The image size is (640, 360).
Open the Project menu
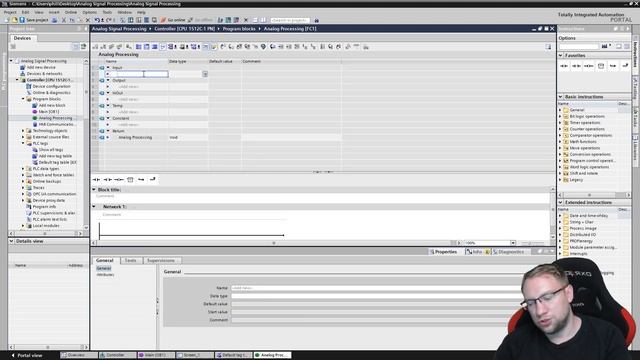[x=10, y=12]
